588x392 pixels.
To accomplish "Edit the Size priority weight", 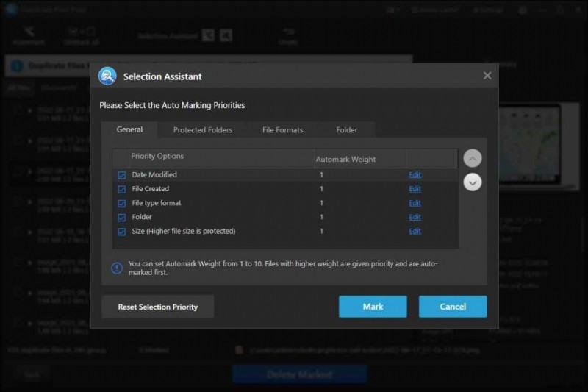I will [x=415, y=231].
